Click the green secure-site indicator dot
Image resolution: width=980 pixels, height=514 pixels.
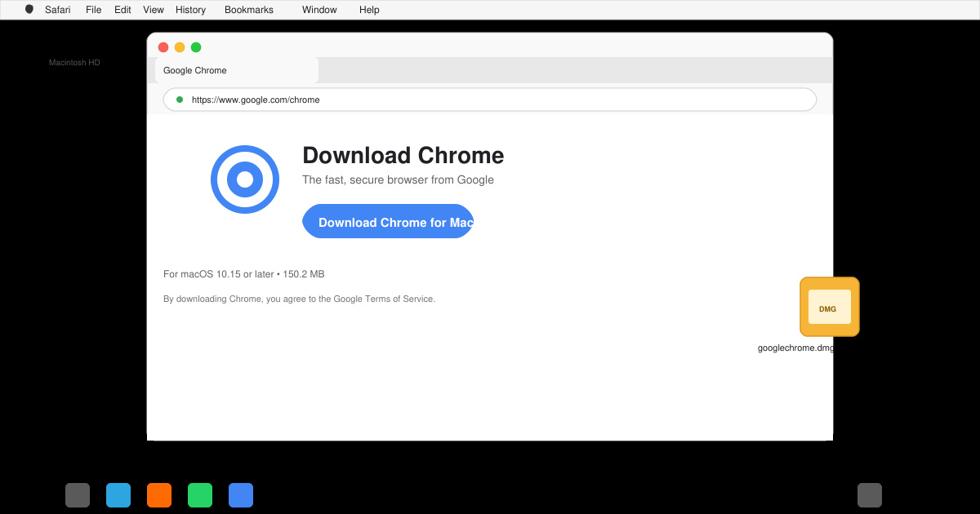point(180,100)
